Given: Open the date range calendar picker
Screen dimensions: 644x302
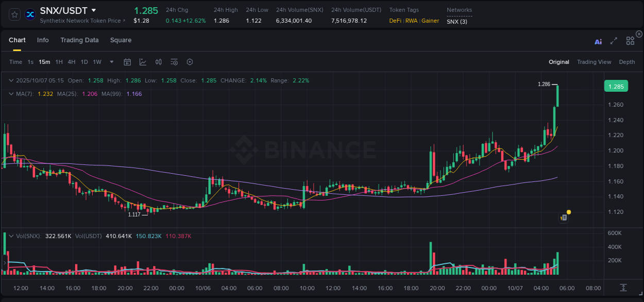Looking at the screenshot, I should click(127, 62).
